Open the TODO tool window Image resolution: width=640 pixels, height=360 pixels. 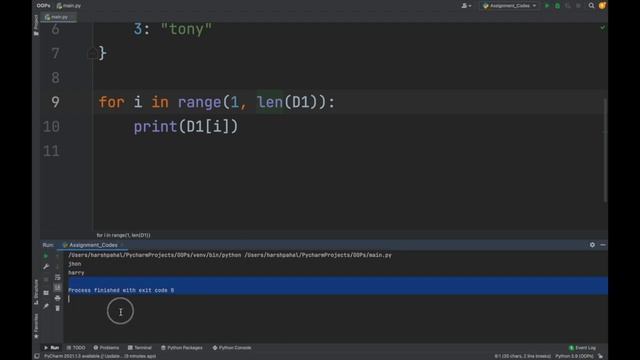(x=76, y=348)
